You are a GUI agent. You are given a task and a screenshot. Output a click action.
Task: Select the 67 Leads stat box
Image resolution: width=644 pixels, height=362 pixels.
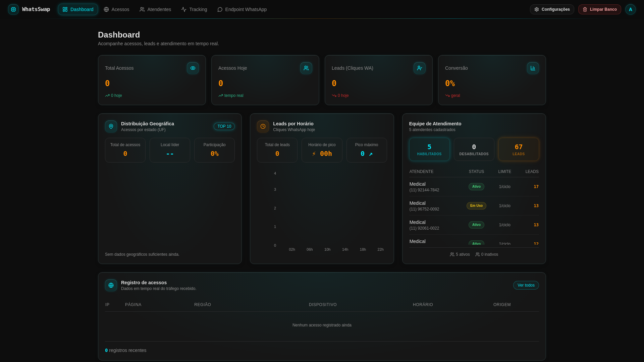[519, 149]
